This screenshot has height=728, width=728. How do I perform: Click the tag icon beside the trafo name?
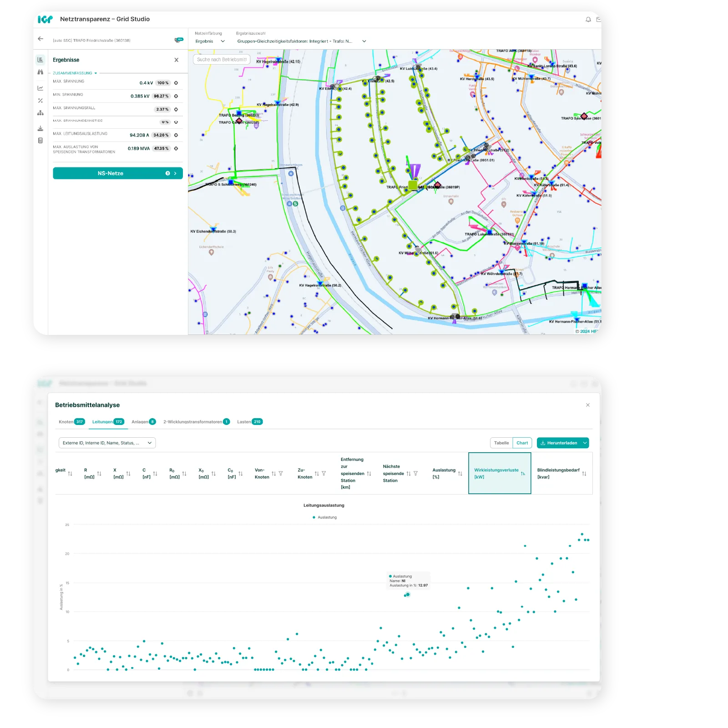pos(179,40)
